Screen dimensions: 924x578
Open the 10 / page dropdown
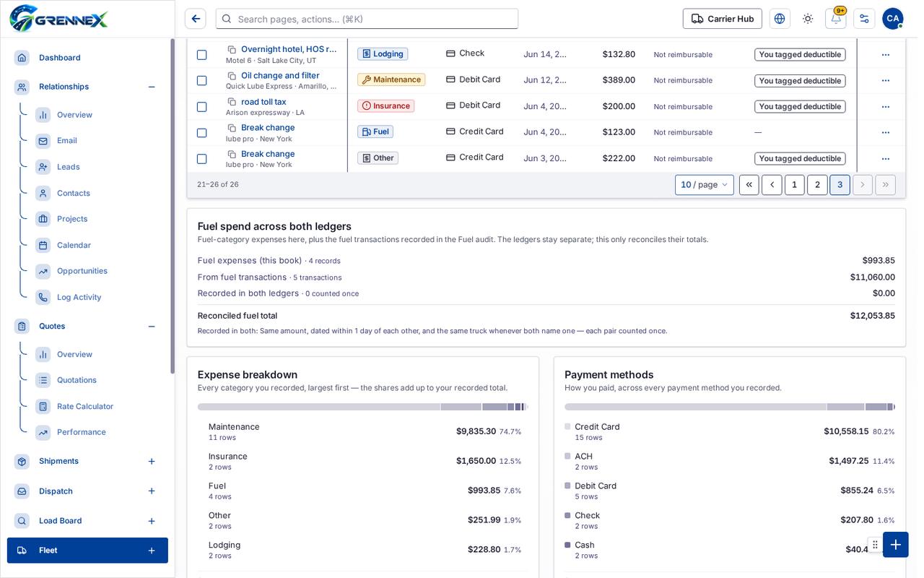(x=705, y=185)
